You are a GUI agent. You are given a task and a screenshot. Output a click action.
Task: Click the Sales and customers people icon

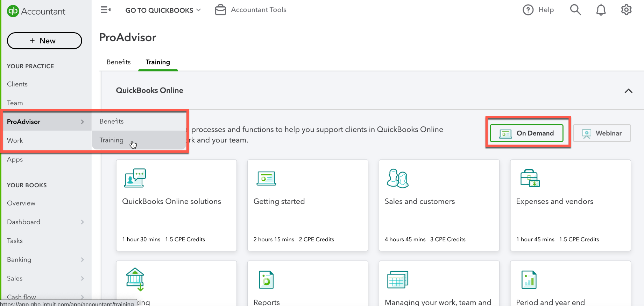point(398,178)
